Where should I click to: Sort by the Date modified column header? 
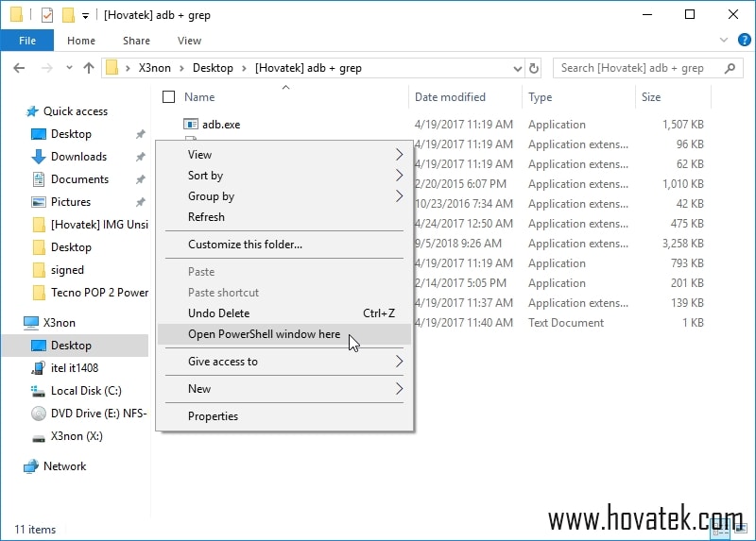(450, 97)
